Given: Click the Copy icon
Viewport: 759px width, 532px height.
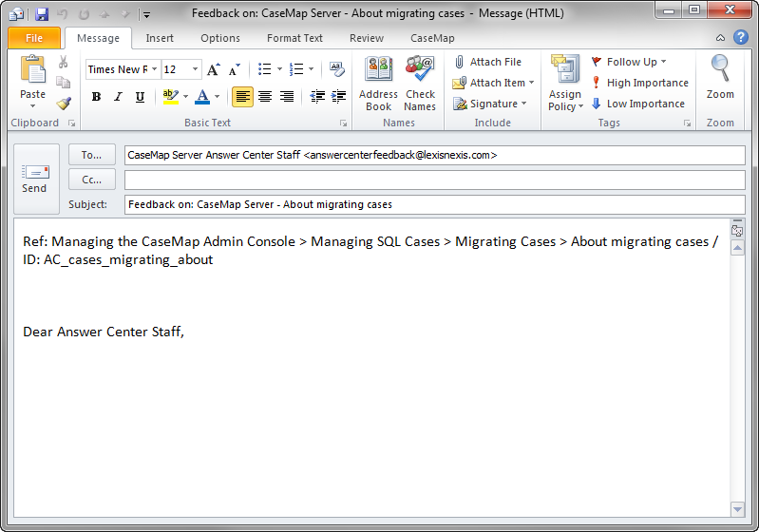Looking at the screenshot, I should 64,83.
